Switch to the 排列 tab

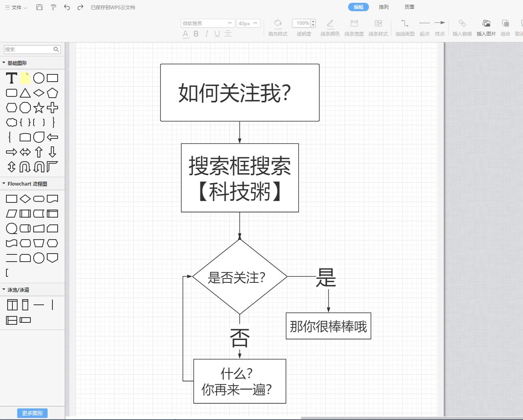383,7
